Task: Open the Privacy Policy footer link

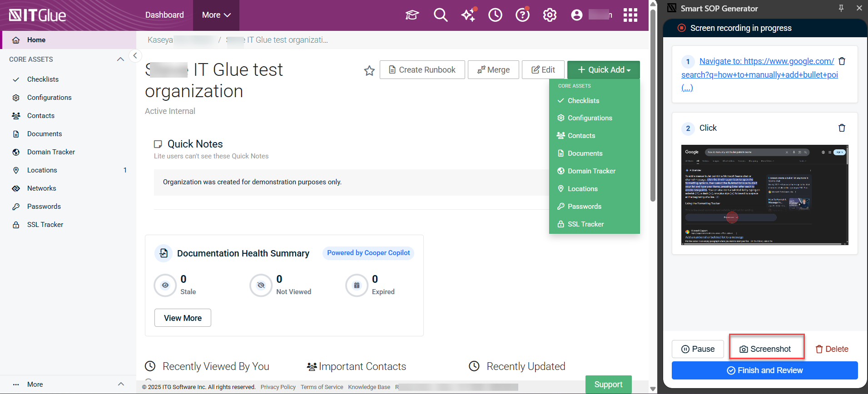Action: click(x=278, y=387)
